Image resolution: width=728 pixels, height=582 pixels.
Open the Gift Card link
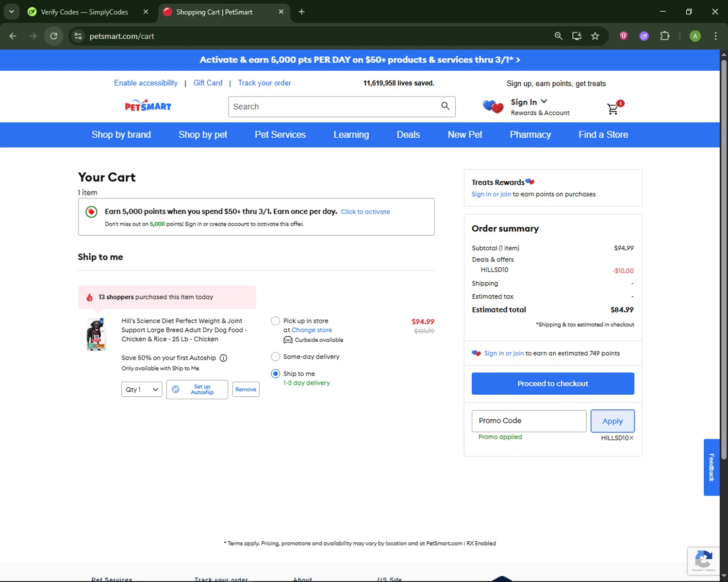[x=208, y=83]
